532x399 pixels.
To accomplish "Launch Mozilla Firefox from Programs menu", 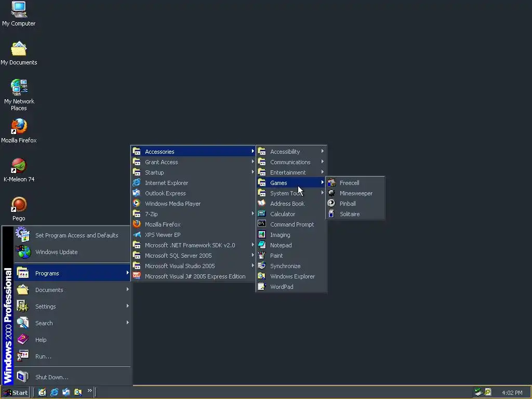I will point(193,224).
